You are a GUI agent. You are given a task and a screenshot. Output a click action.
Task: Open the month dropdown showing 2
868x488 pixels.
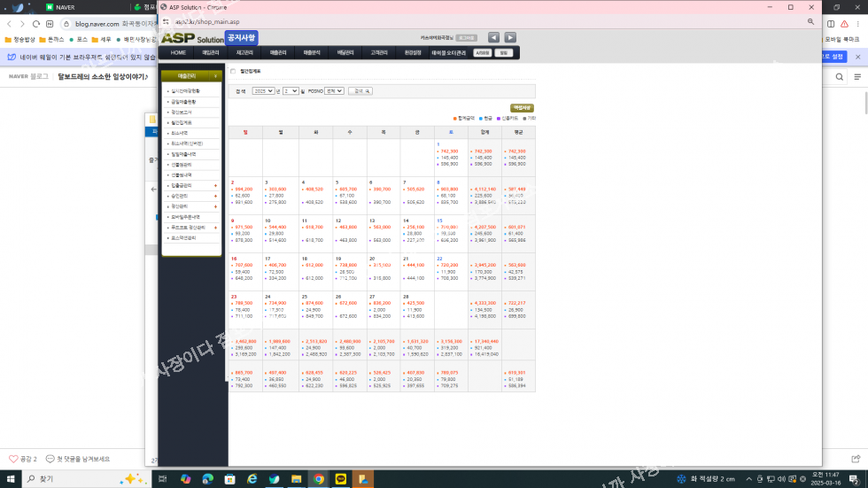tap(291, 90)
